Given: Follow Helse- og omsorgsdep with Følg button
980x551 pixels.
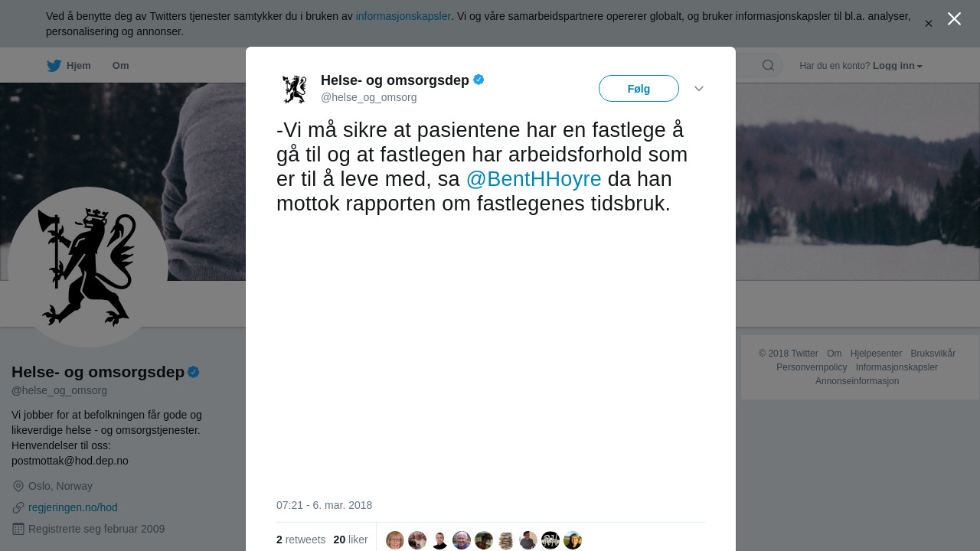Looking at the screenshot, I should click(639, 89).
